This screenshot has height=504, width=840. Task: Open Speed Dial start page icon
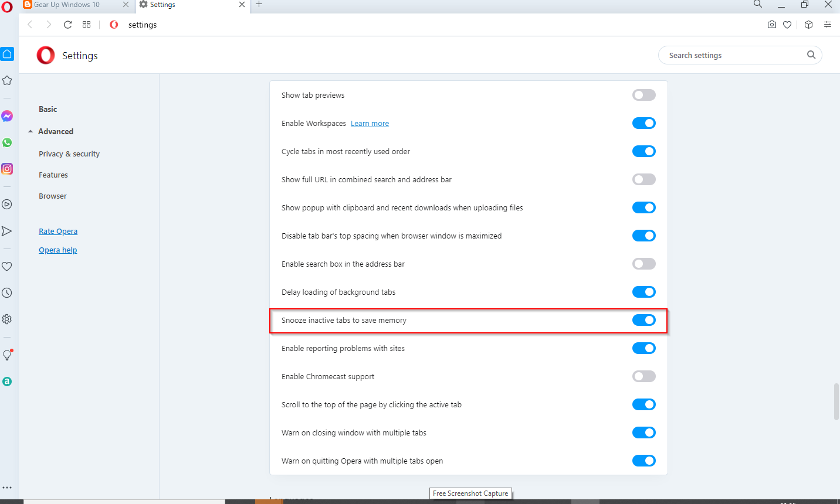(x=86, y=25)
